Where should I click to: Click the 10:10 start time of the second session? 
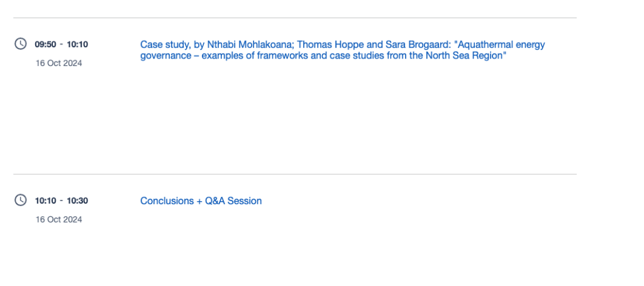coord(45,201)
